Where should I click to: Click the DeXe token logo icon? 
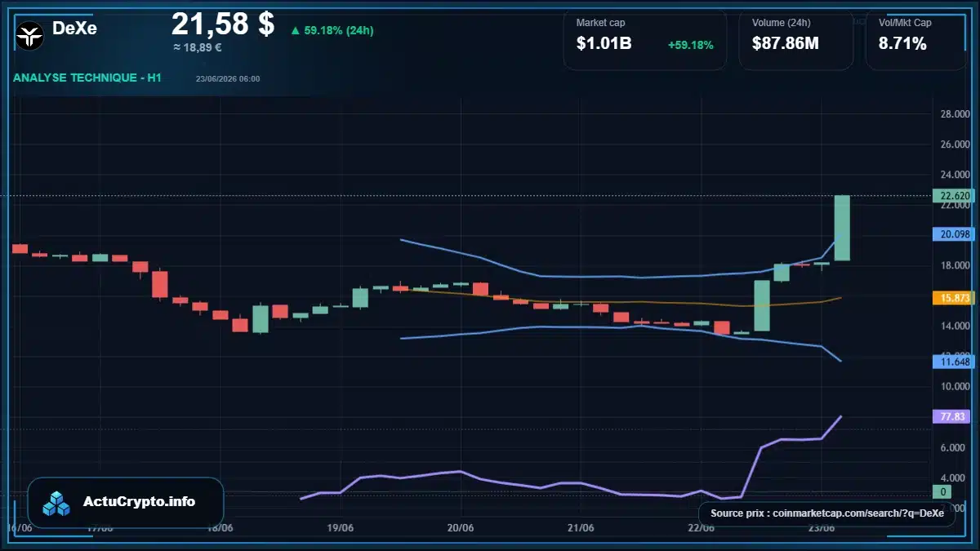point(30,36)
